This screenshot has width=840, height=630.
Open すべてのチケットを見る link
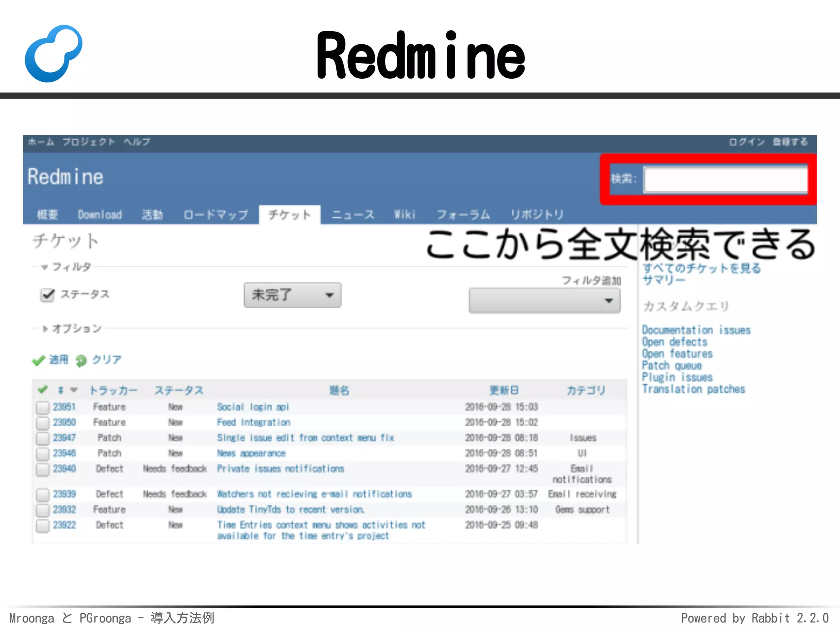[701, 268]
